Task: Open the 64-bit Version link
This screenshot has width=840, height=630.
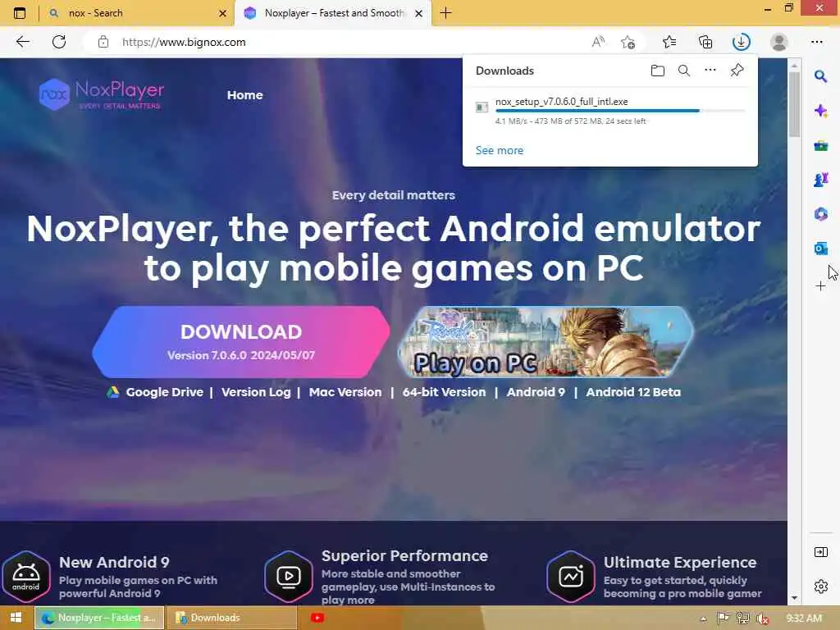Action: click(x=444, y=392)
